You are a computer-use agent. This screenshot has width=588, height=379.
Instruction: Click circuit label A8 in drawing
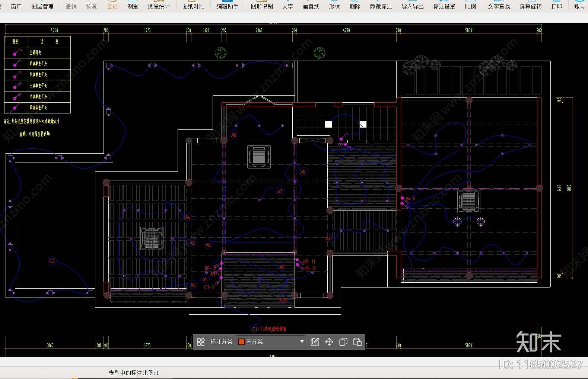pos(234,135)
